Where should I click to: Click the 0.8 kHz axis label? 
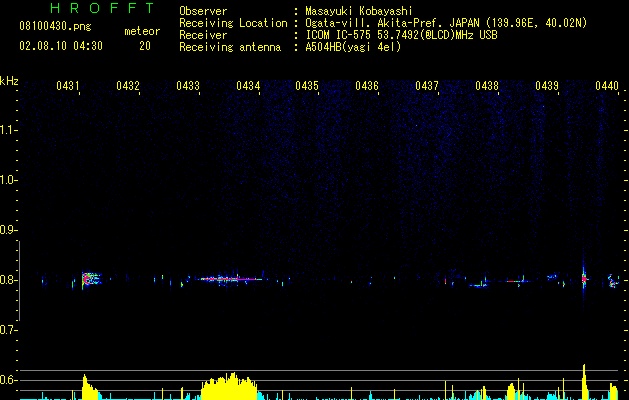click(x=7, y=280)
